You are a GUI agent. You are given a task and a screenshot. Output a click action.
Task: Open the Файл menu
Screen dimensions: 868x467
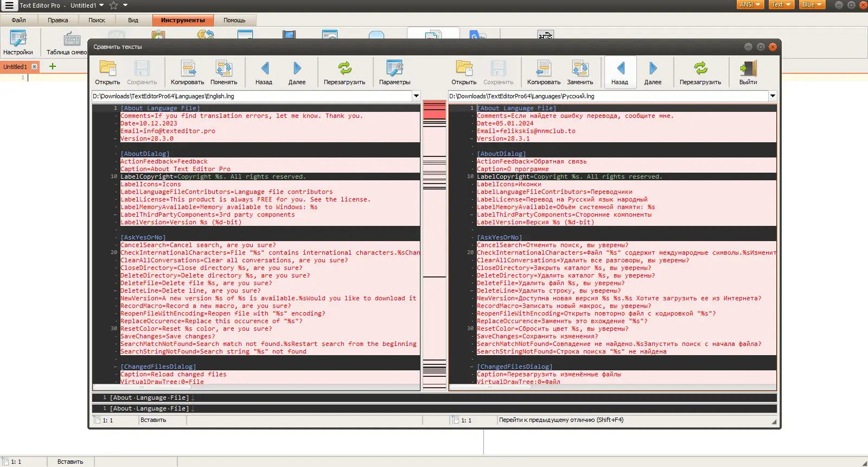19,20
